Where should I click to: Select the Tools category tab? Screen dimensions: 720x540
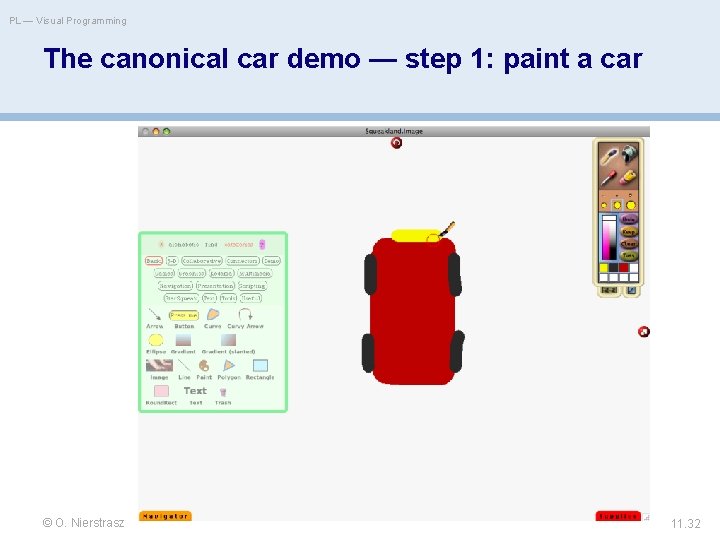(x=228, y=298)
